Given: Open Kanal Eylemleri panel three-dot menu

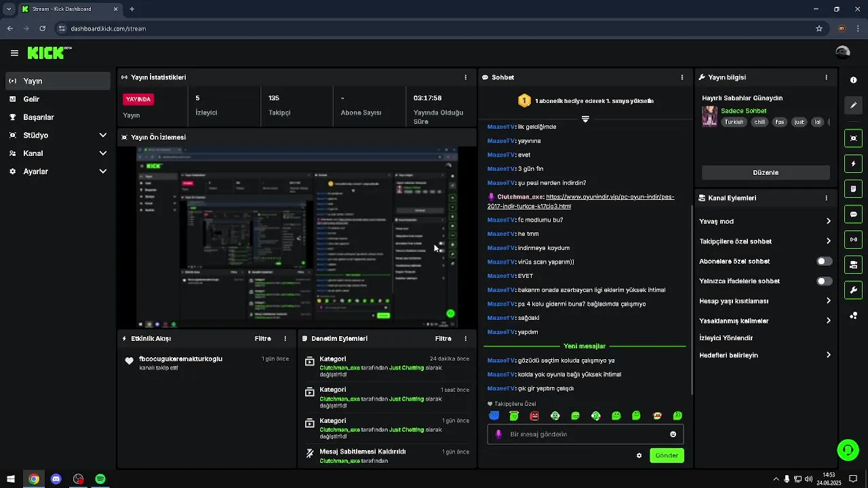Looking at the screenshot, I should pyautogui.click(x=826, y=198).
